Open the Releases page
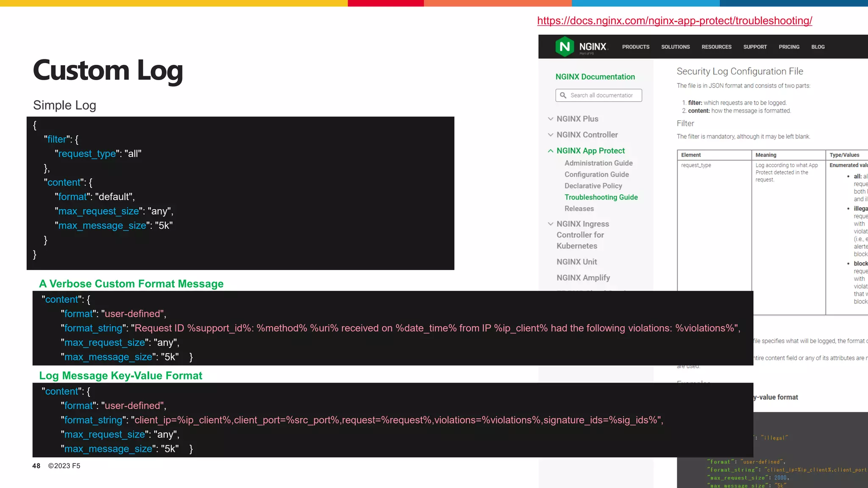 pos(579,209)
